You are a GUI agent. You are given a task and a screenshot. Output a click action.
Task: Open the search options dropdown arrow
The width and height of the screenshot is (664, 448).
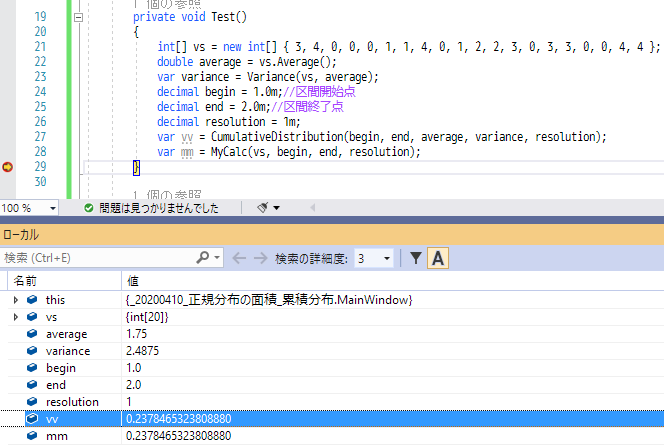pos(217,257)
